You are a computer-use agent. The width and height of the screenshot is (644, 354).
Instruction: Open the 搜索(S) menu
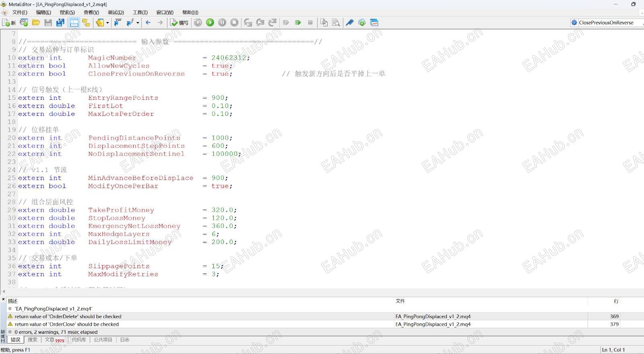pos(67,12)
